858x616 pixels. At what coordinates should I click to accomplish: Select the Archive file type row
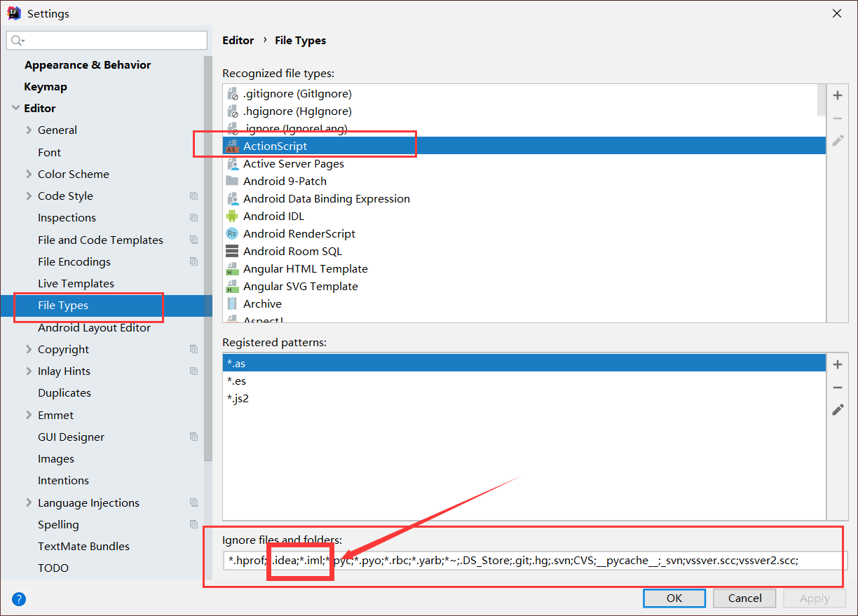click(524, 304)
